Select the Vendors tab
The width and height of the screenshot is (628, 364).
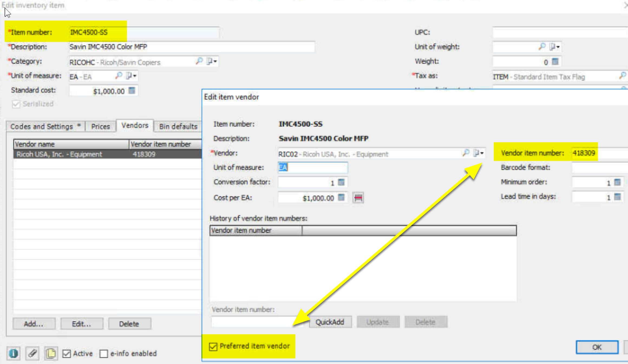point(135,125)
